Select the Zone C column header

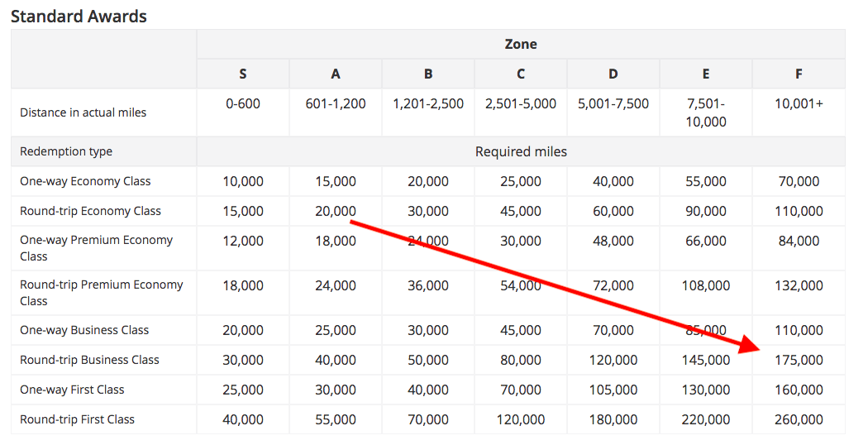[x=521, y=74]
